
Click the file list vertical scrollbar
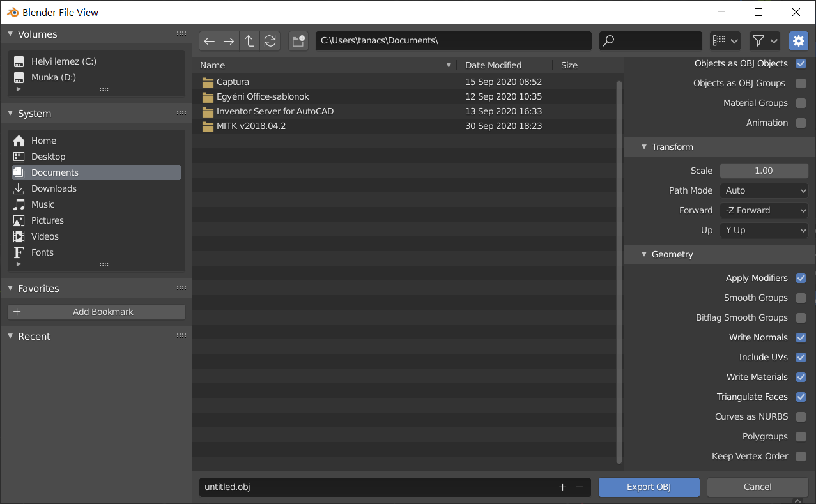click(619, 271)
